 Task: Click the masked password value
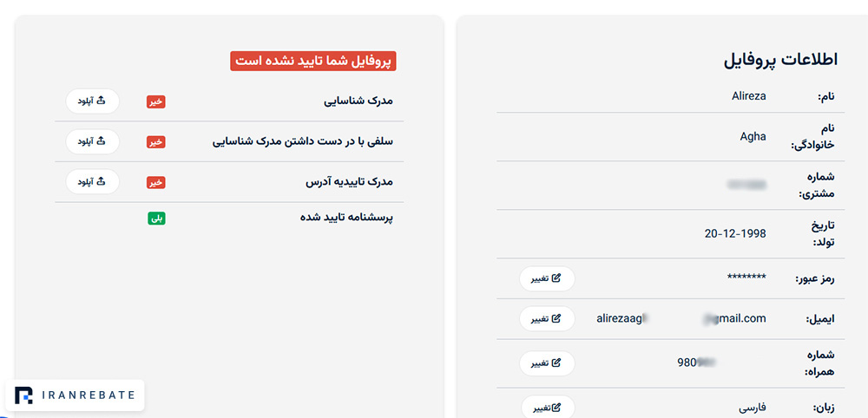[x=746, y=278]
